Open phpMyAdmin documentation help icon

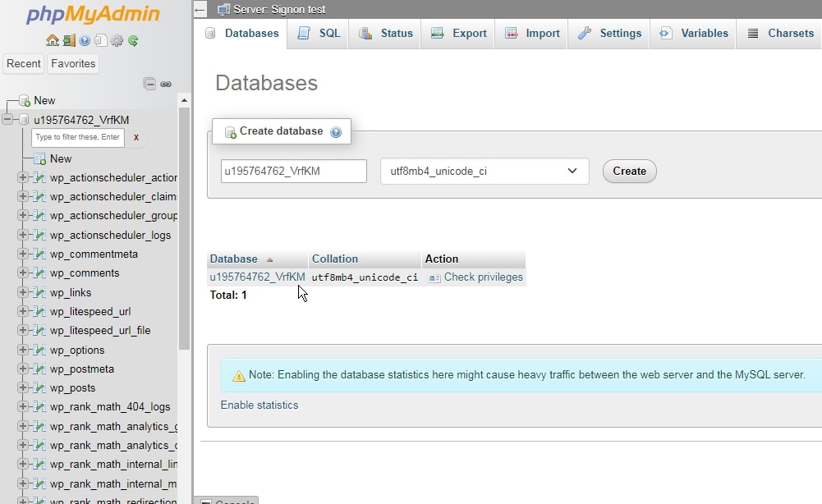(x=85, y=40)
